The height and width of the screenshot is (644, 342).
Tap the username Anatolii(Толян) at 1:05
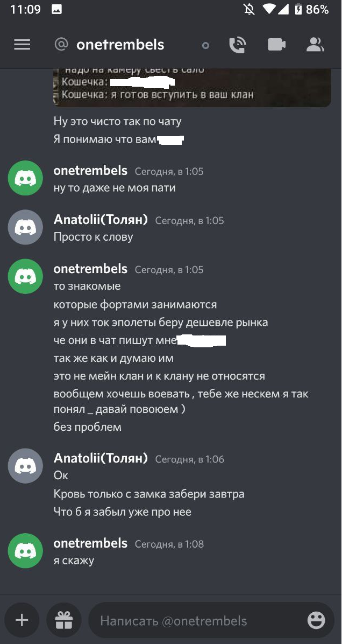[101, 220]
